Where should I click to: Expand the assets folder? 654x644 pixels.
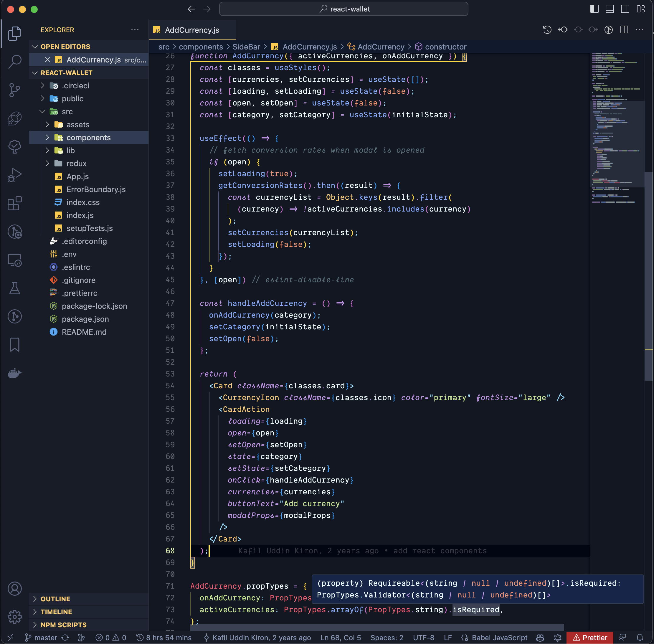tap(78, 125)
